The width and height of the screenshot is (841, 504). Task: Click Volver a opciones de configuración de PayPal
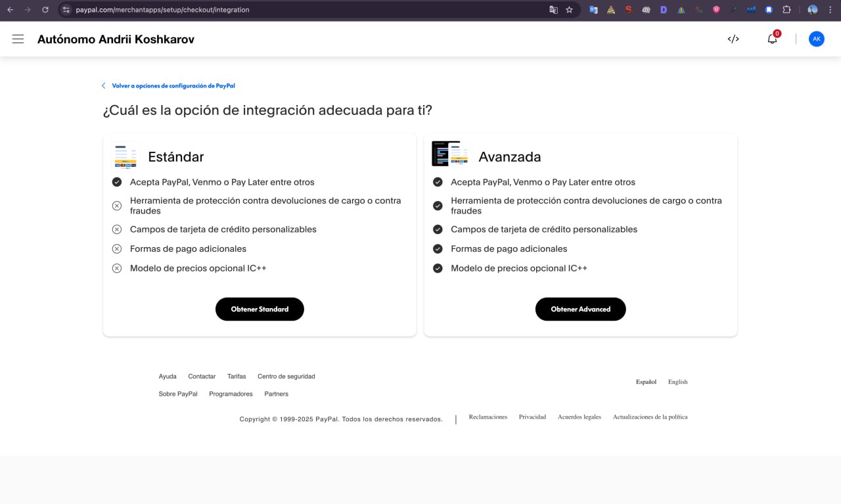point(173,86)
